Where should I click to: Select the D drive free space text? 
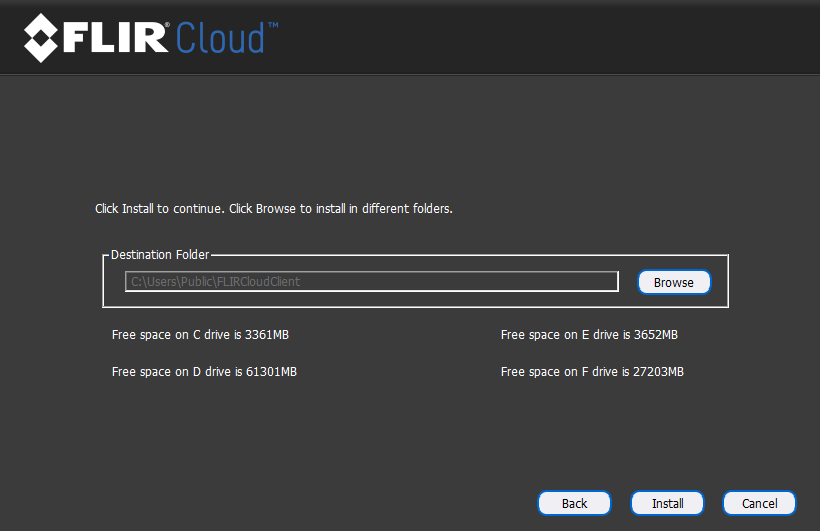(204, 372)
